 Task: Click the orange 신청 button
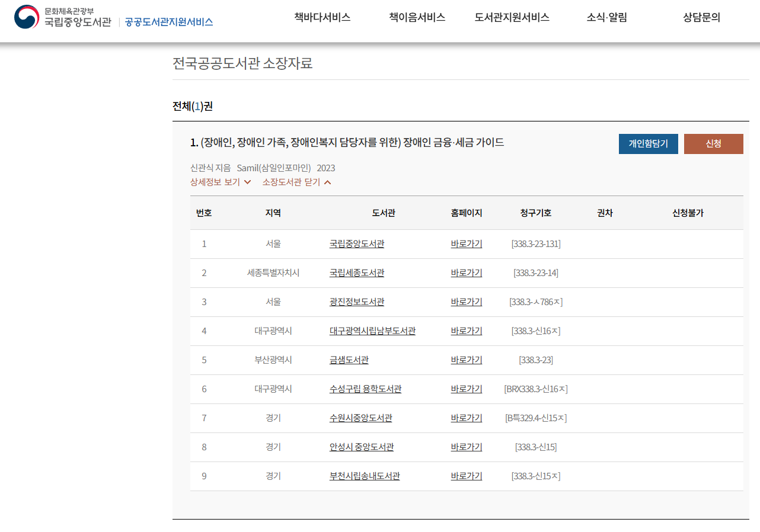[x=714, y=144]
